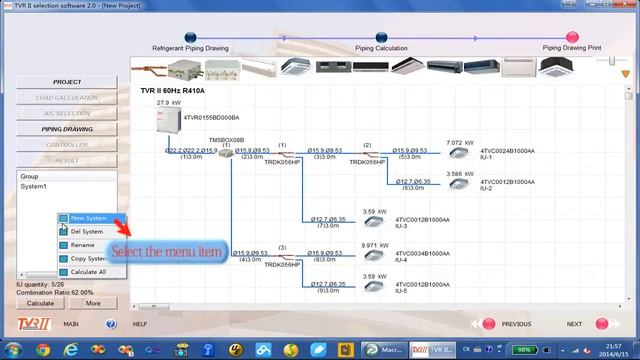Open the PIPING DRAWING section
Viewport: 640px width, 360px height.
pos(67,129)
